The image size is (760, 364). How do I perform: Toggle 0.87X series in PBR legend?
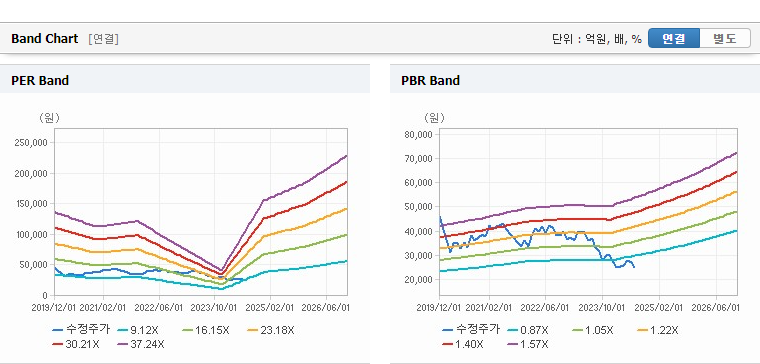[x=527, y=330]
